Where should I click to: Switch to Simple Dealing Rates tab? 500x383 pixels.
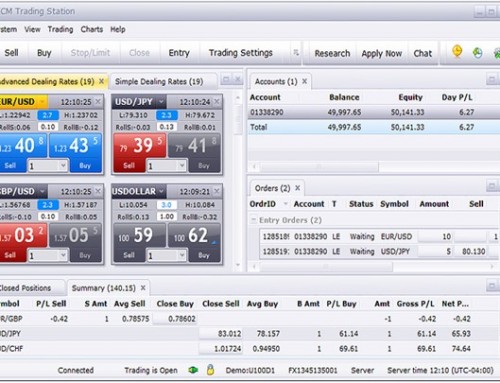coord(159,81)
